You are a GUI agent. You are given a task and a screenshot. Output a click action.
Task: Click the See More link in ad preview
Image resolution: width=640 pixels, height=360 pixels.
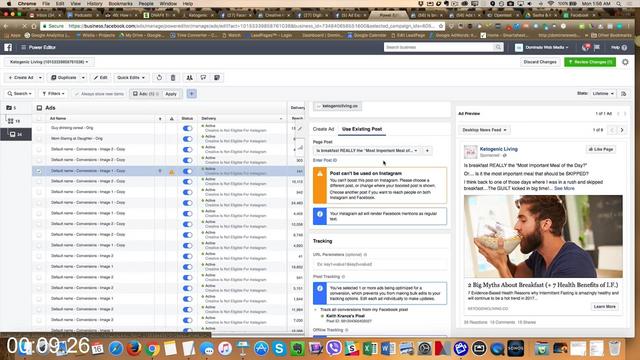coord(564,189)
